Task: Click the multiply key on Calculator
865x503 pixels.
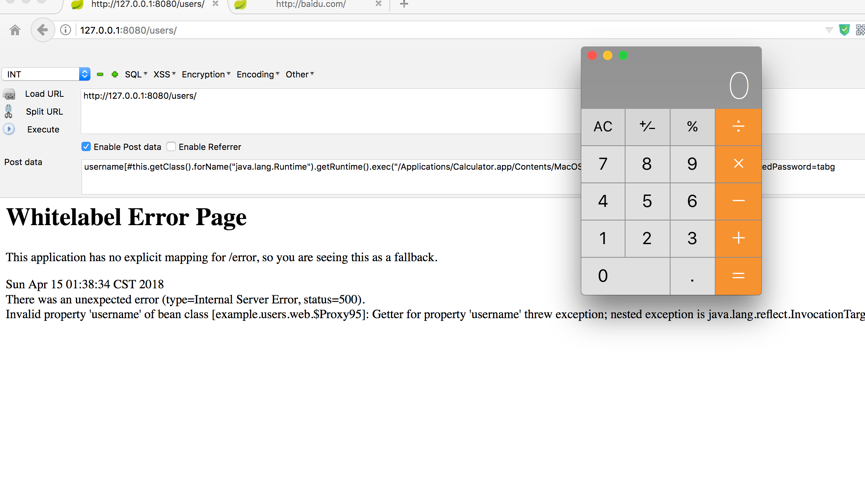Action: point(738,164)
